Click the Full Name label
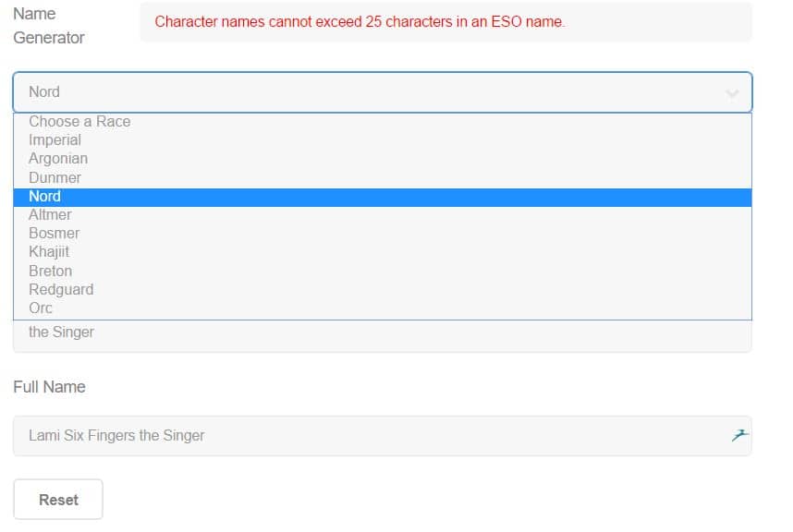 [x=50, y=387]
